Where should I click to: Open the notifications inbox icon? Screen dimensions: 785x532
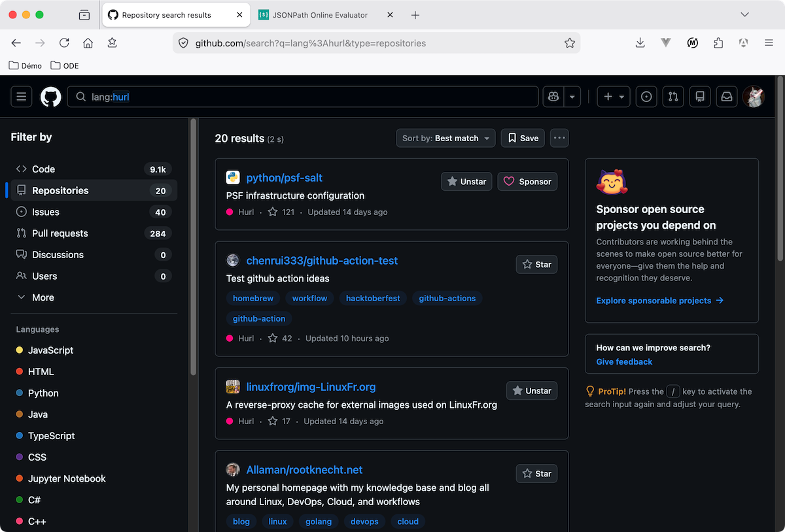tap(726, 96)
